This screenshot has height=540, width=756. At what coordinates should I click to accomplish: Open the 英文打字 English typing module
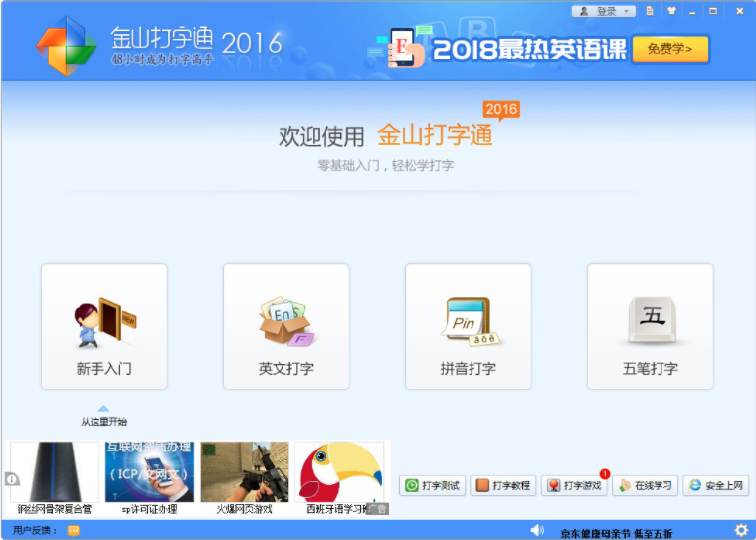(x=285, y=326)
